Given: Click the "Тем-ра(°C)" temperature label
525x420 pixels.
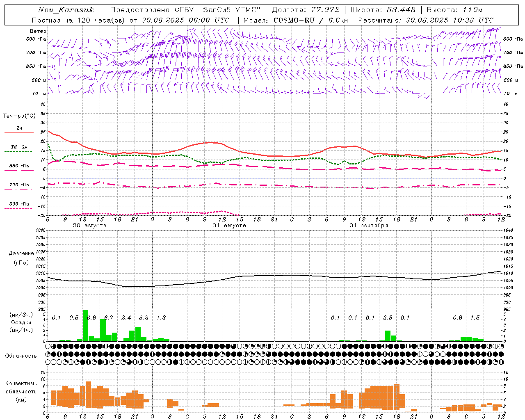Looking at the screenshot, I should click(x=19, y=116).
